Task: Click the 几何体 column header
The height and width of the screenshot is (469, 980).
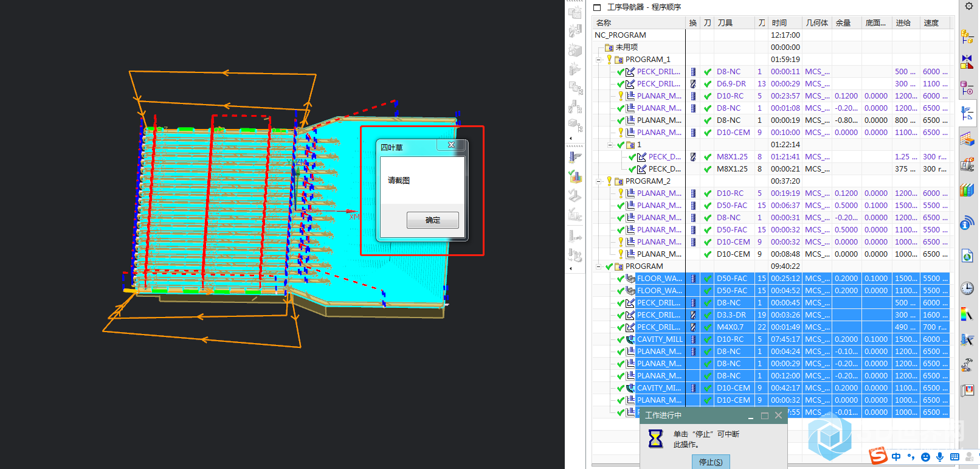Action: (x=817, y=23)
